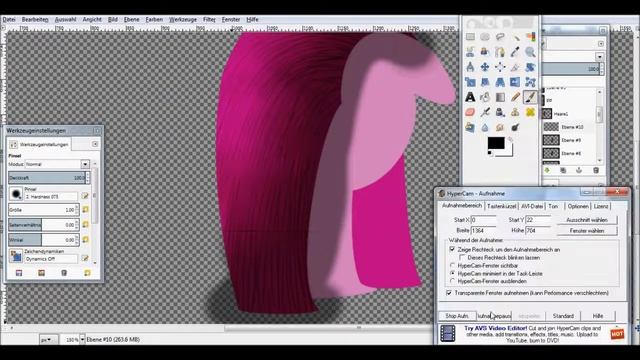Toggle 'Zeige Rechteck um den Aufnahmebereich an' checkbox
640x360 pixels.
(452, 249)
